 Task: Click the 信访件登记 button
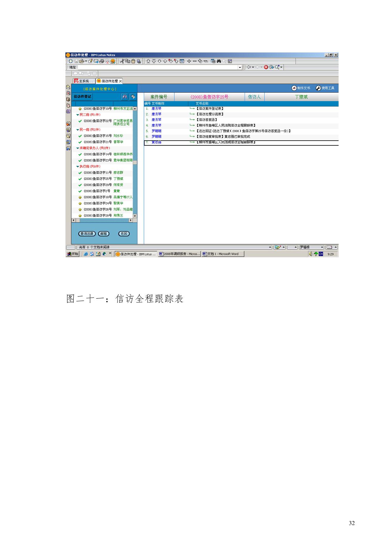[83, 97]
